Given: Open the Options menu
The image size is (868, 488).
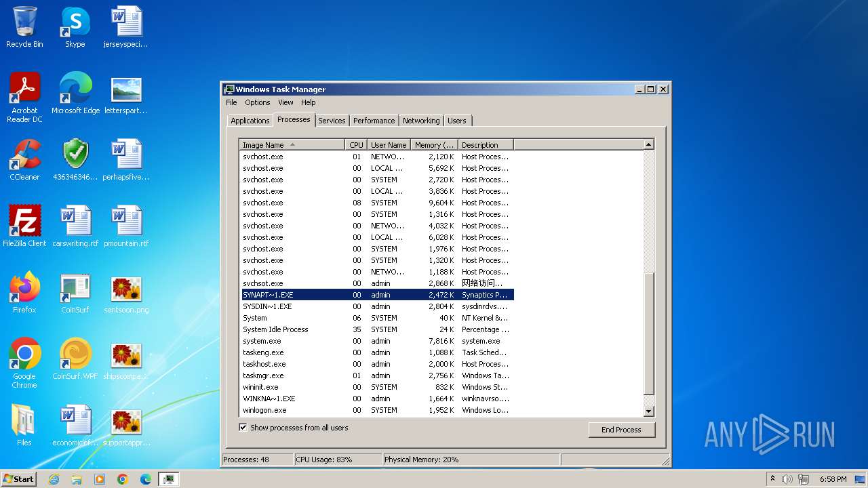Looking at the screenshot, I should pos(258,102).
